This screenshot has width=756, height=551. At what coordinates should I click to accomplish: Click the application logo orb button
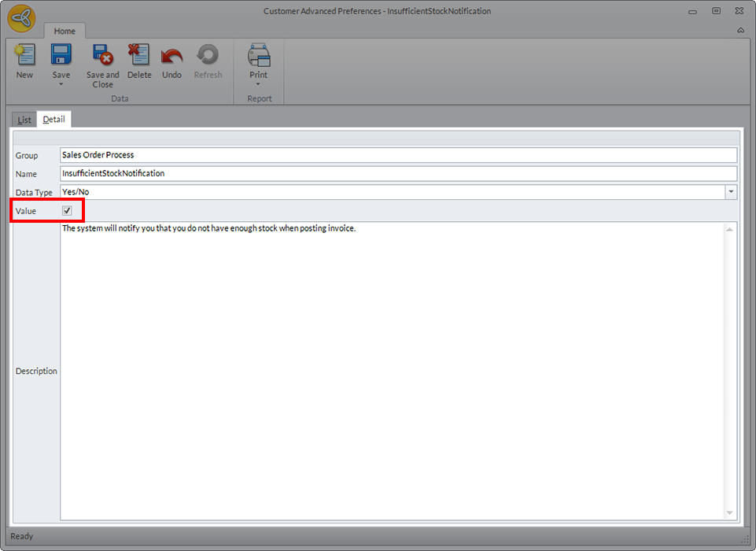[x=21, y=18]
